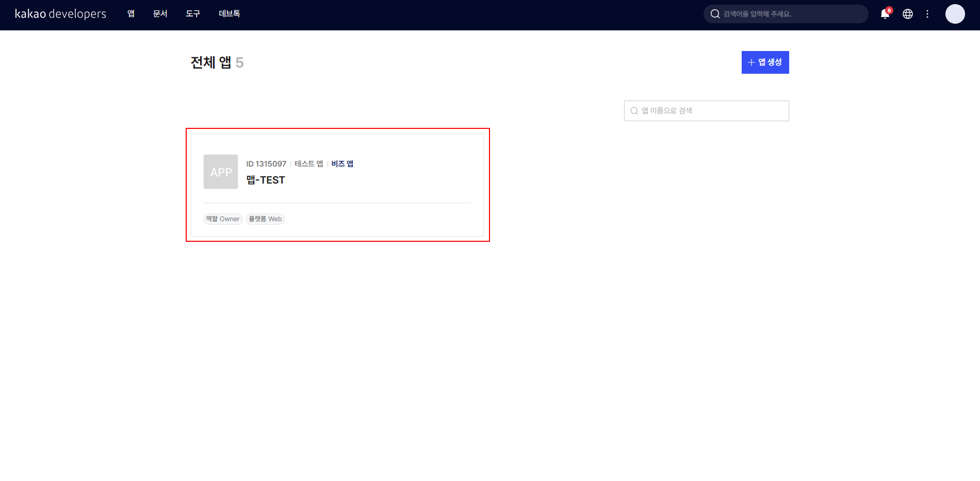The height and width of the screenshot is (481, 980).
Task: Open the 앱 menu in navigation
Action: coord(131,14)
